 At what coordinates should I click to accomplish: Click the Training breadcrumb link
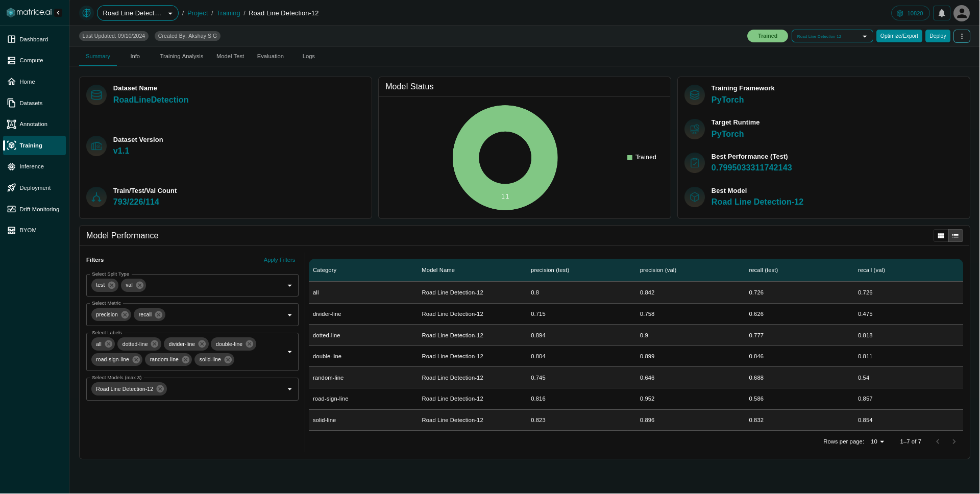click(x=228, y=13)
